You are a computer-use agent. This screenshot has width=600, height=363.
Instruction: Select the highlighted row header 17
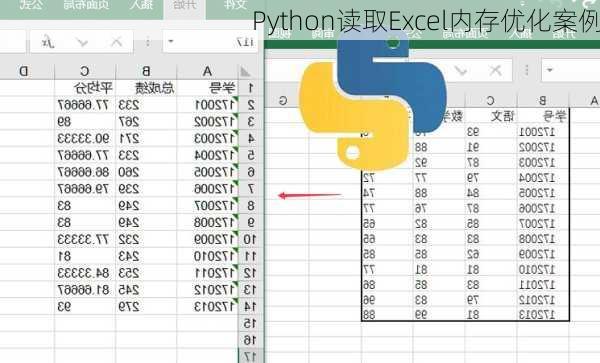tap(250, 357)
